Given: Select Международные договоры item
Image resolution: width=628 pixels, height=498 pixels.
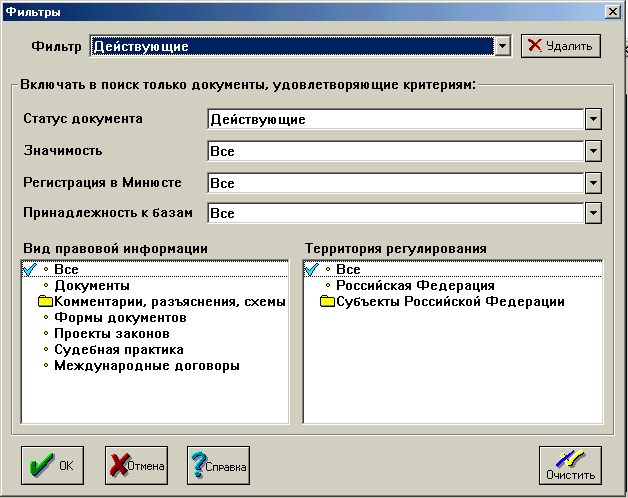Looking at the screenshot, I should point(147,366).
